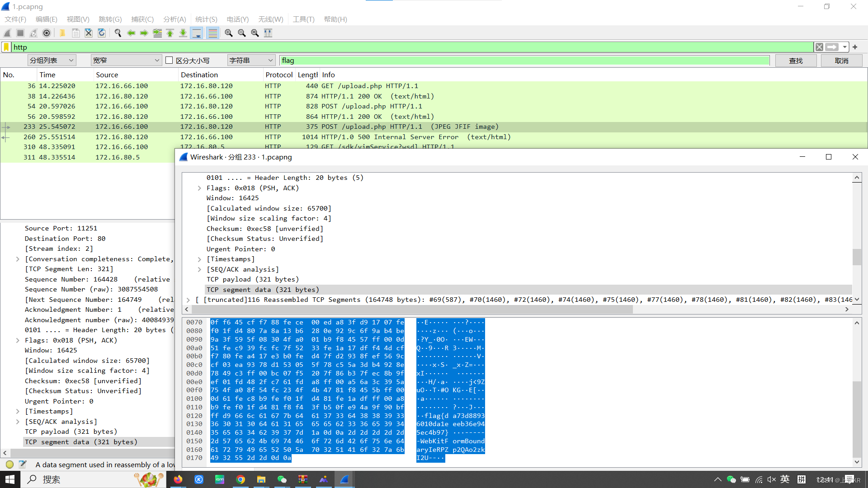Open the 分析(A) menu

[x=175, y=19]
